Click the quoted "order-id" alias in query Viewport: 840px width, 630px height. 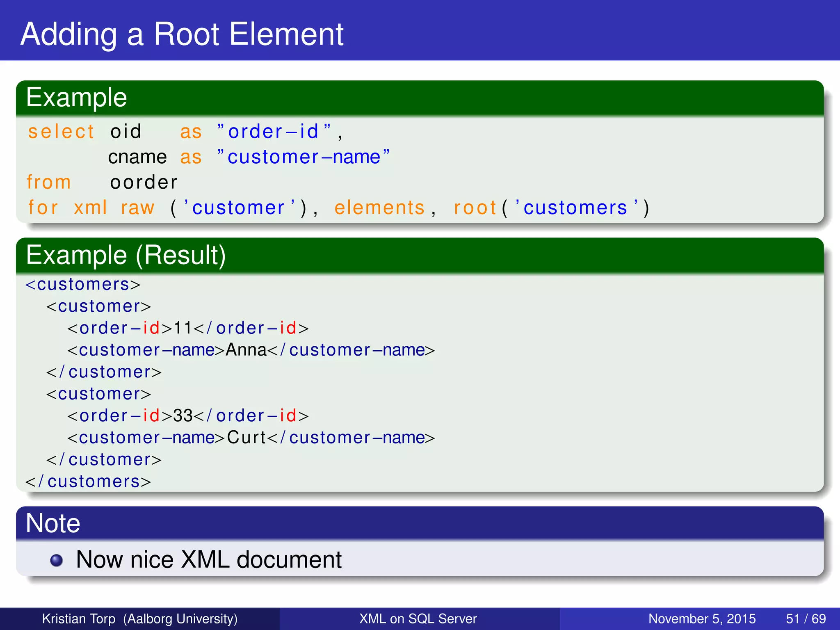point(274,132)
